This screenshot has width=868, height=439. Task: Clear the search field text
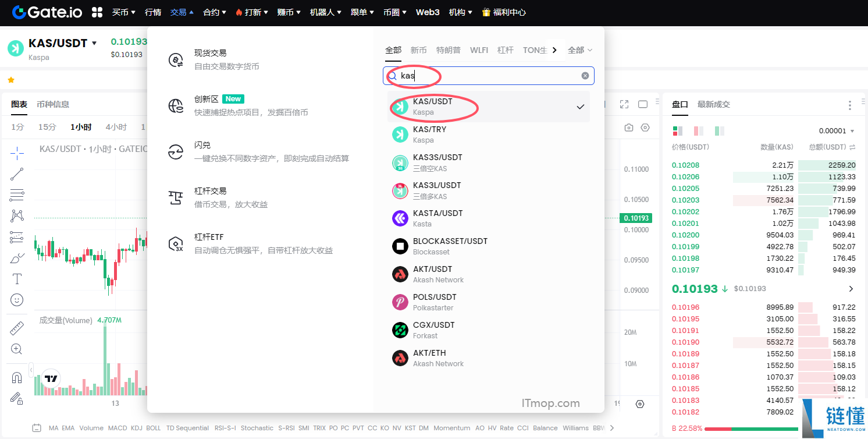tap(585, 76)
